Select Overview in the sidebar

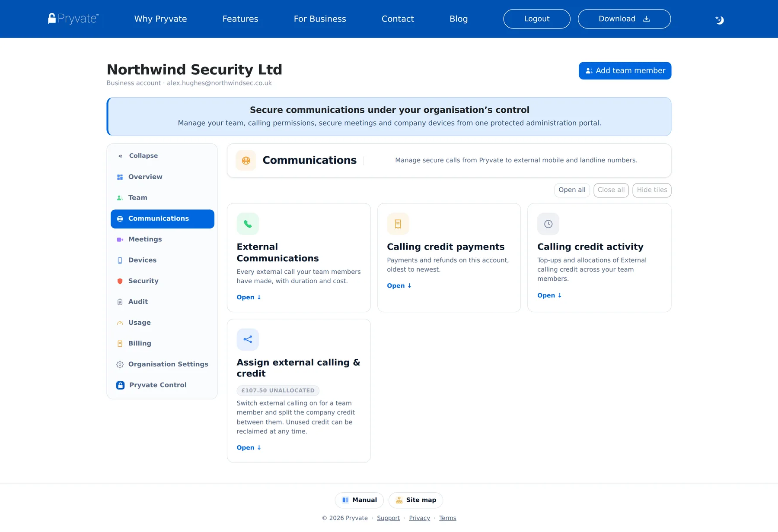click(163, 177)
